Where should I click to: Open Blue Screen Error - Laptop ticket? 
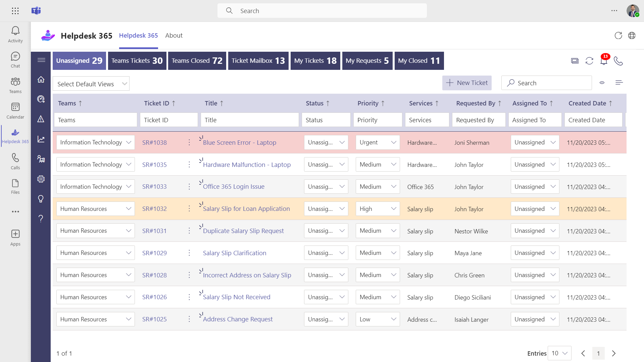click(x=240, y=142)
